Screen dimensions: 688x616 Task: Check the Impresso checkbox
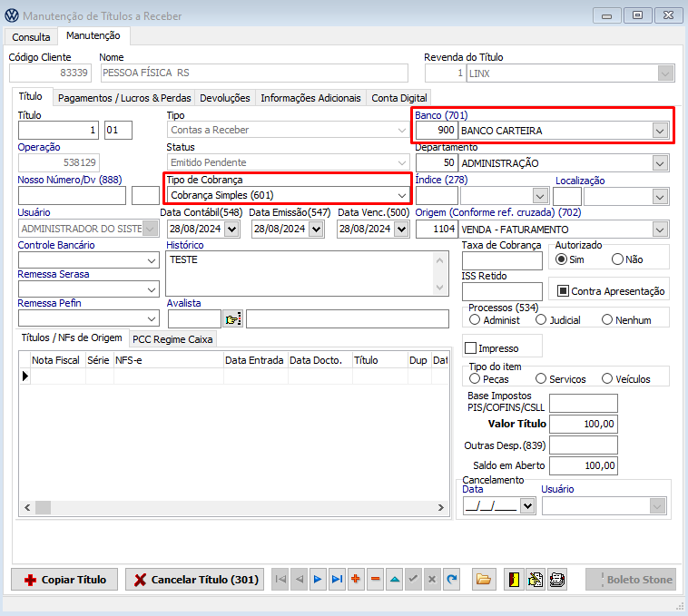(x=470, y=347)
